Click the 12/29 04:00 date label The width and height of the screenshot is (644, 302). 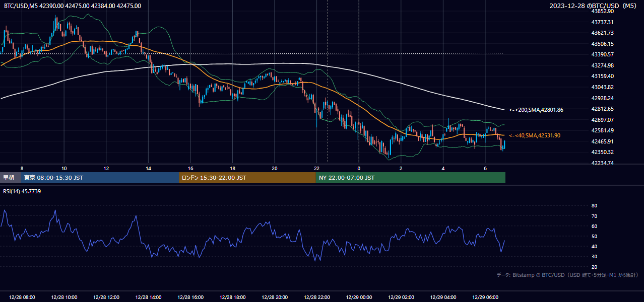coord(443,297)
